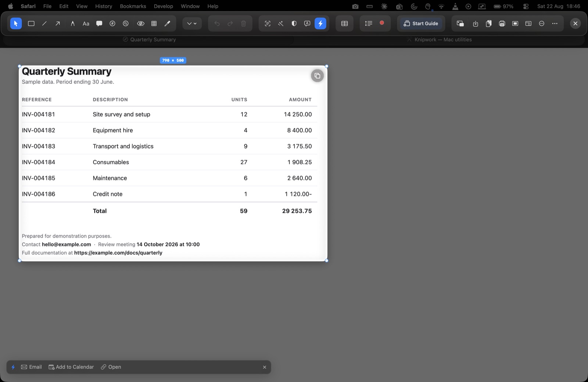The height and width of the screenshot is (382, 588).
Task: Close the annotation toolbar with X
Action: click(576, 24)
